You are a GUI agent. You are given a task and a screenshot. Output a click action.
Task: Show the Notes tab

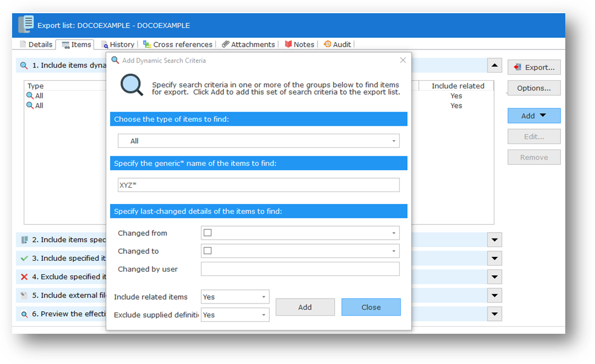click(300, 45)
